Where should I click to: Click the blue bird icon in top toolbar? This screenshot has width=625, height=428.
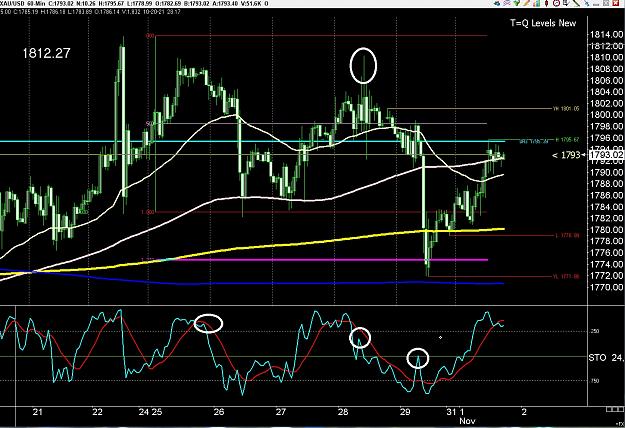(x=497, y=3)
